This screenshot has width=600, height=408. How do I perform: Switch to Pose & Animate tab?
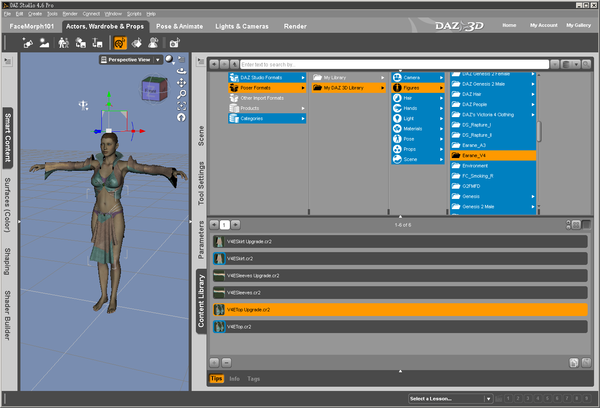[x=179, y=26]
